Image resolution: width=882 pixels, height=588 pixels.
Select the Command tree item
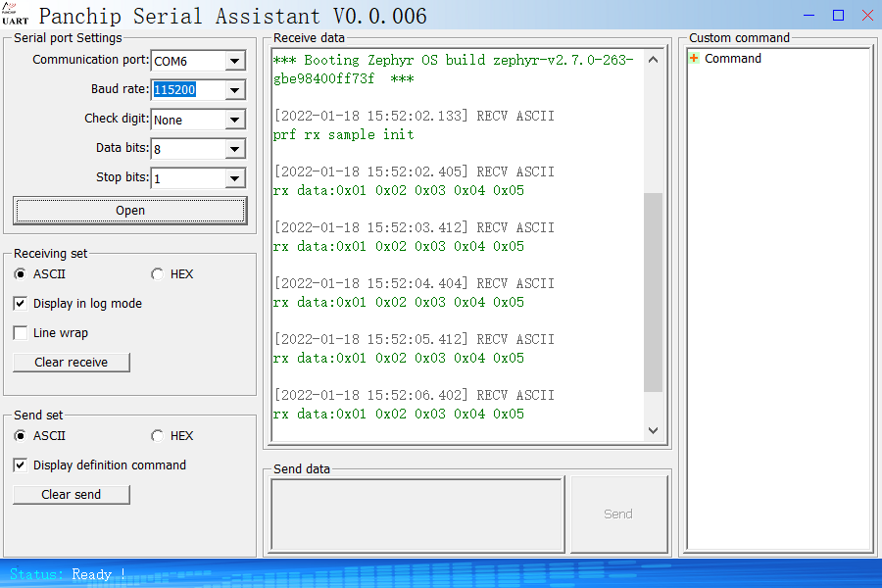[732, 59]
